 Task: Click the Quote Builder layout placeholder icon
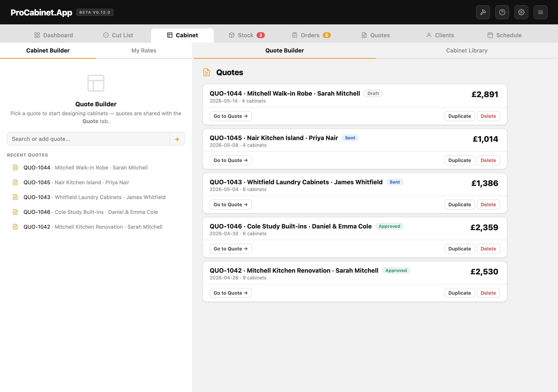point(96,83)
